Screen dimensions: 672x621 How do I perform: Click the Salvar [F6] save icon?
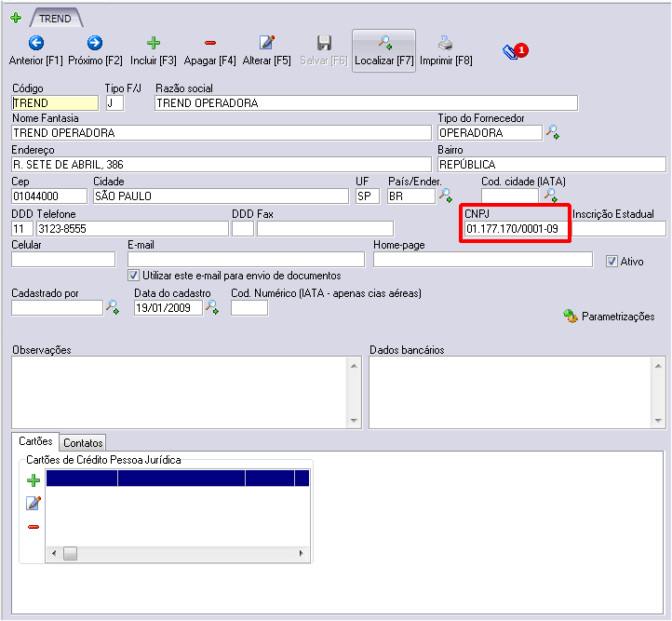pyautogui.click(x=324, y=43)
